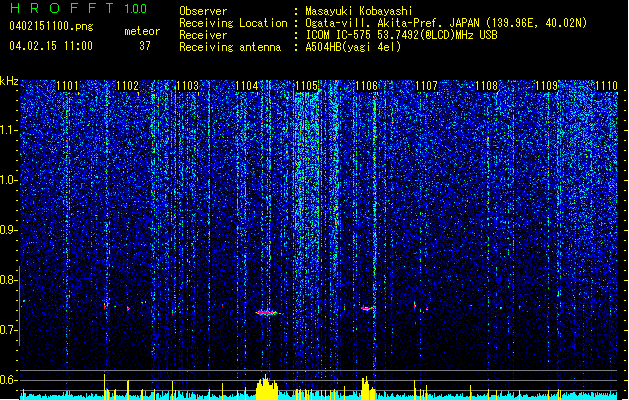
Task: Click the Ogata-vill. Akita-Pref. JAPAN location text
Action: 446,23
